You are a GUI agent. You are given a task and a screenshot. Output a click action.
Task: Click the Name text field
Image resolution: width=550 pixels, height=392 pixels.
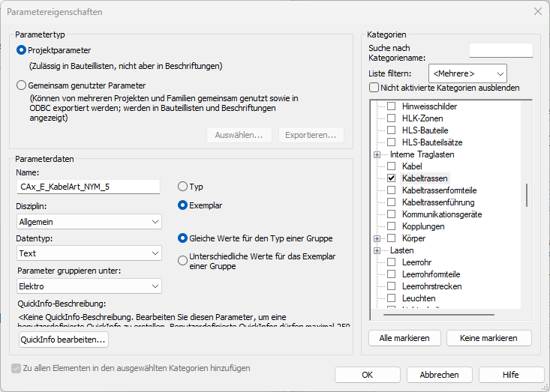pyautogui.click(x=89, y=187)
